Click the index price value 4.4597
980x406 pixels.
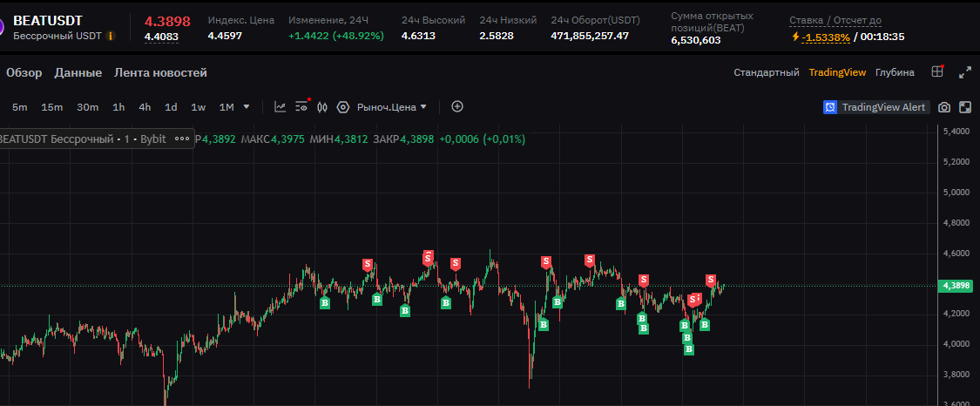click(225, 36)
